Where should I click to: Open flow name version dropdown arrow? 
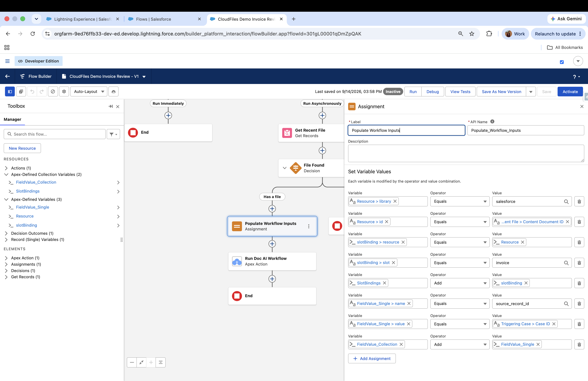[144, 77]
